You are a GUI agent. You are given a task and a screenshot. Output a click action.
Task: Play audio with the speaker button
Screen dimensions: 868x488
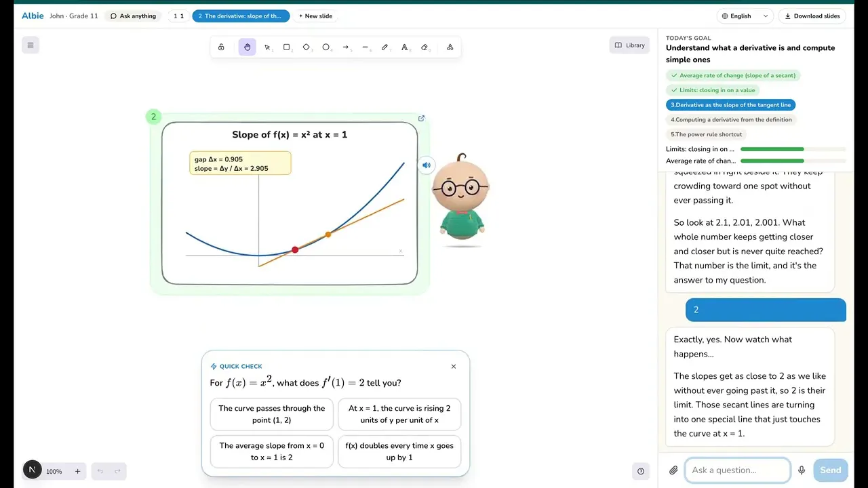tap(426, 165)
